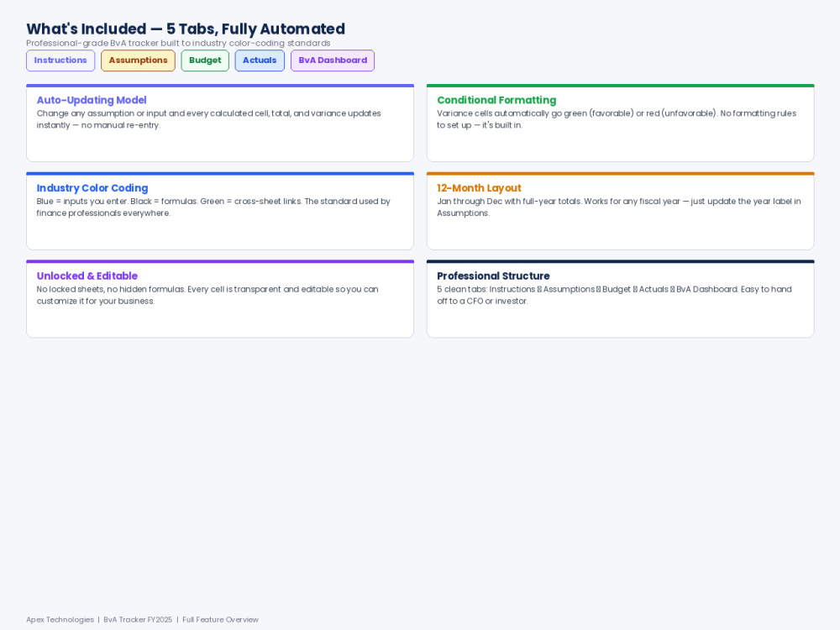
Task: Click the Unlocked & Editable card heading
Action: click(87, 276)
